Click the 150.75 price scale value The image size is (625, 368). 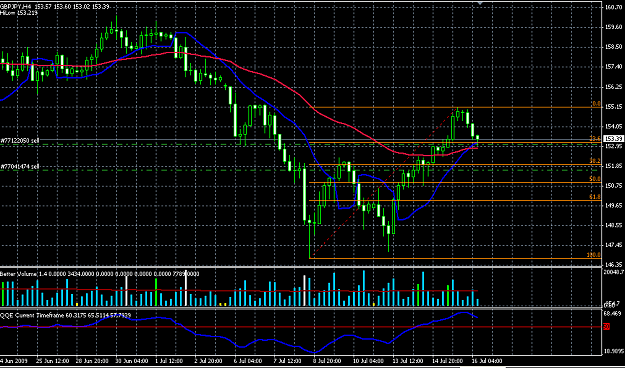614,185
